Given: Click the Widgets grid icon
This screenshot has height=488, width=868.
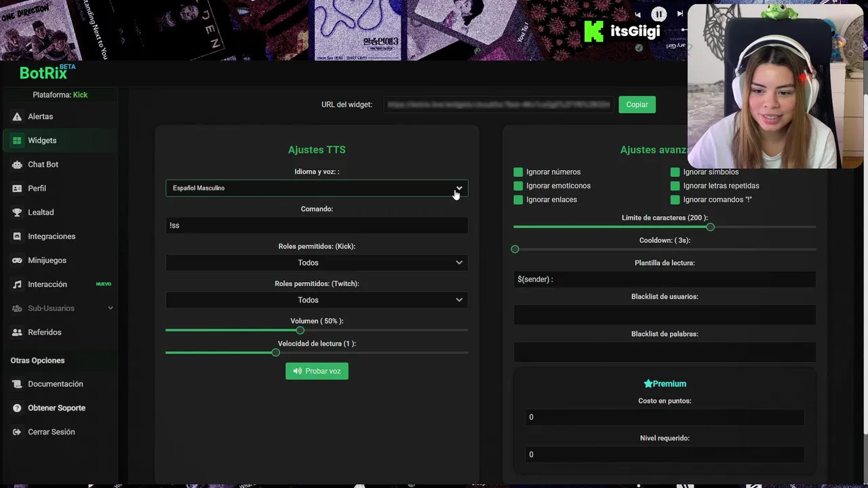Looking at the screenshot, I should coord(17,140).
